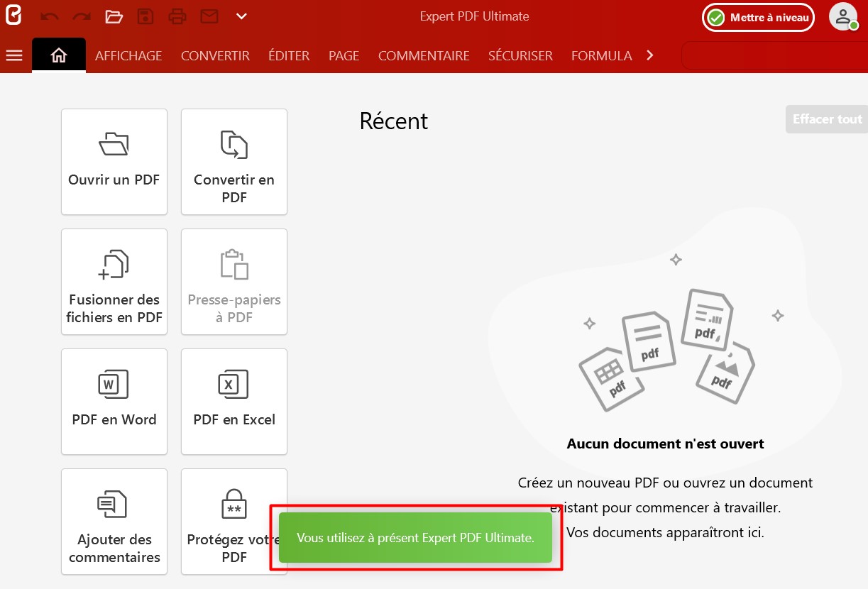Open the user account profile icon
This screenshot has height=589, width=868.
point(843,17)
